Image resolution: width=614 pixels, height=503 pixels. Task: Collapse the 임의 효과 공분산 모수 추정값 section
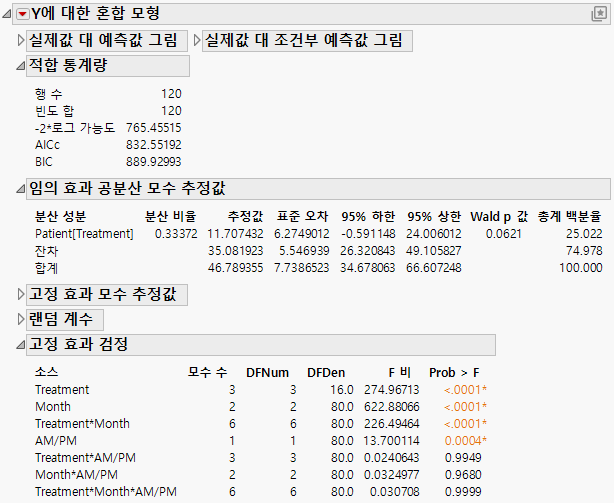click(20, 189)
